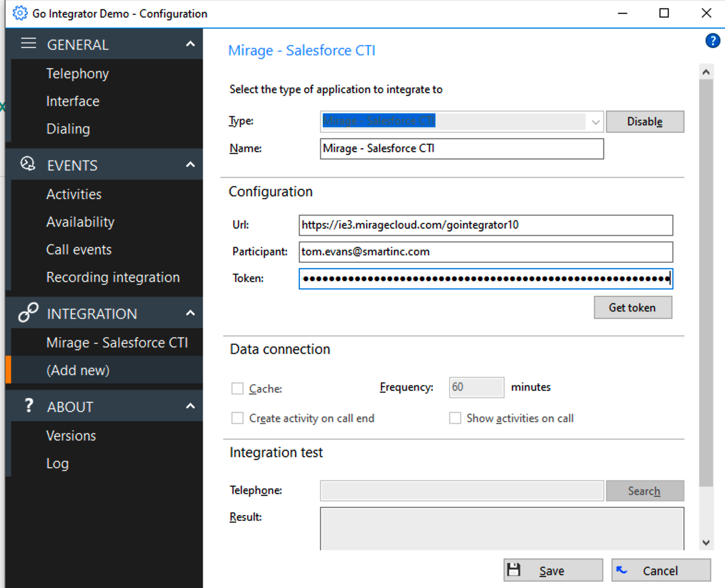The height and width of the screenshot is (588, 725).
Task: Minimize the Configuration window
Action: [x=623, y=13]
